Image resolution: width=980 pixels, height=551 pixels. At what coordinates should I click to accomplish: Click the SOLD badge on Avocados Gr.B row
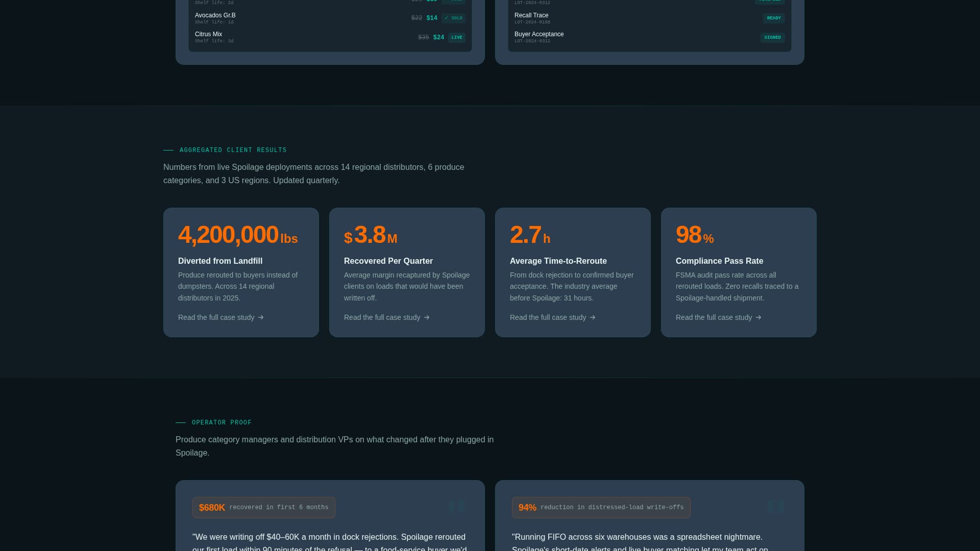pos(453,18)
